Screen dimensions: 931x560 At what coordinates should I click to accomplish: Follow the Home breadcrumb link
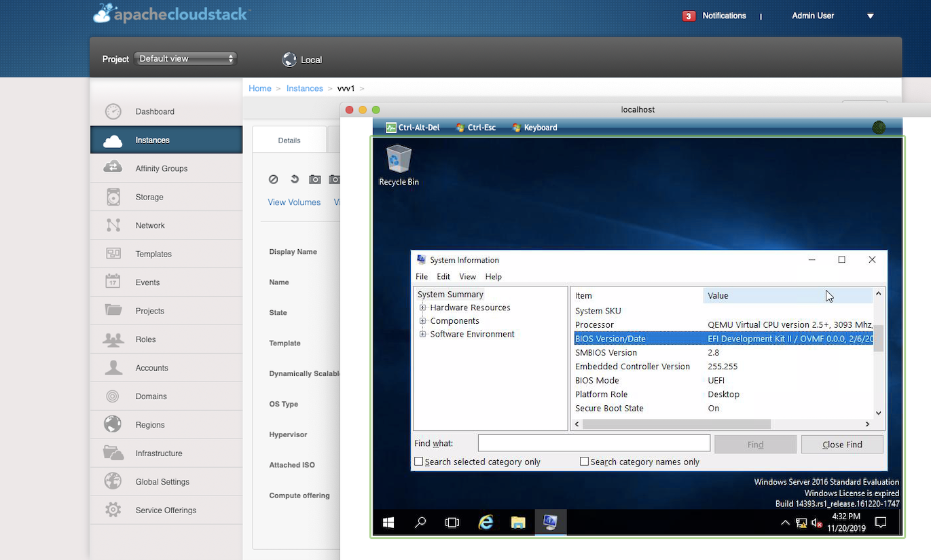coord(260,88)
